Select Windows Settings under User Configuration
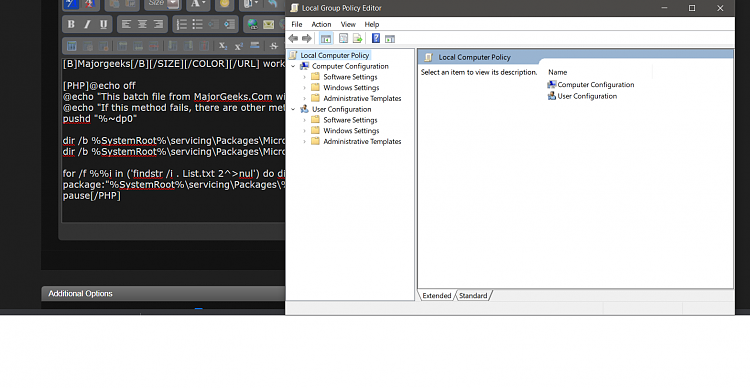Image resolution: width=750 pixels, height=388 pixels. (351, 131)
